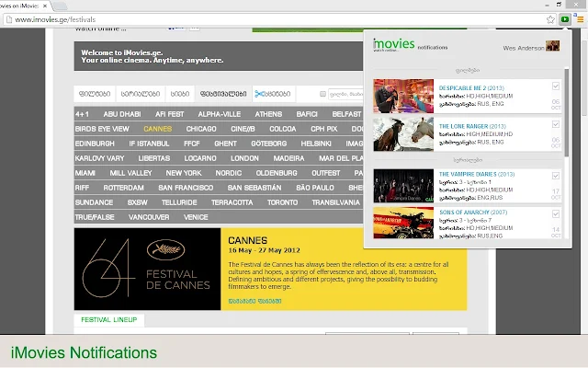The image size is (588, 368).
Task: Select the LONDON festival
Action: point(244,158)
